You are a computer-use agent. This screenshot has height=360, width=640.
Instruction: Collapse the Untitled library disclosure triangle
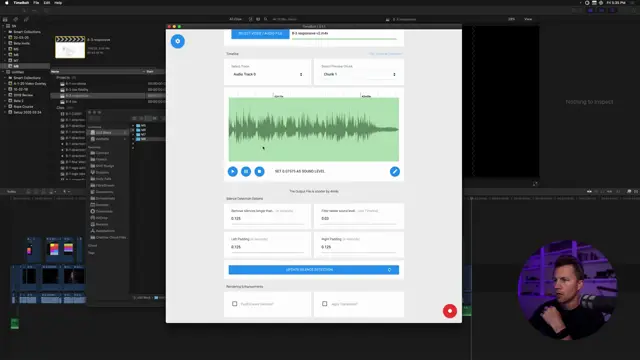click(3, 72)
